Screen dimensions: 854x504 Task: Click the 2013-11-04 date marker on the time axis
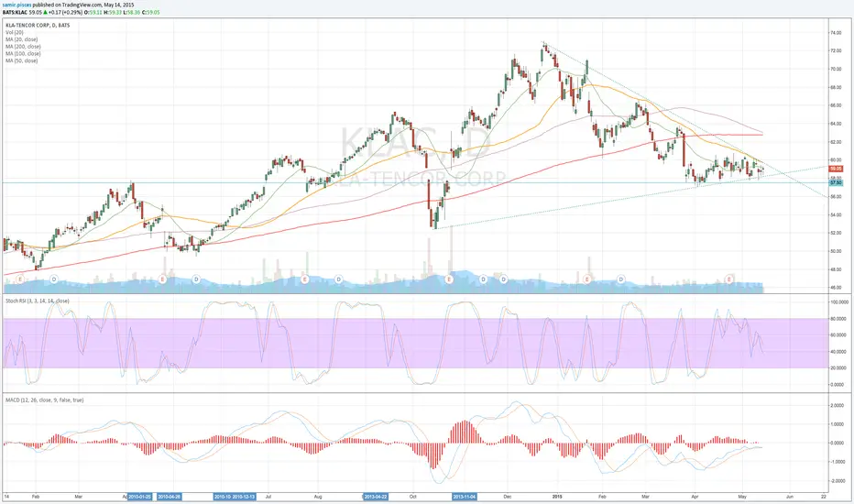coord(465,497)
